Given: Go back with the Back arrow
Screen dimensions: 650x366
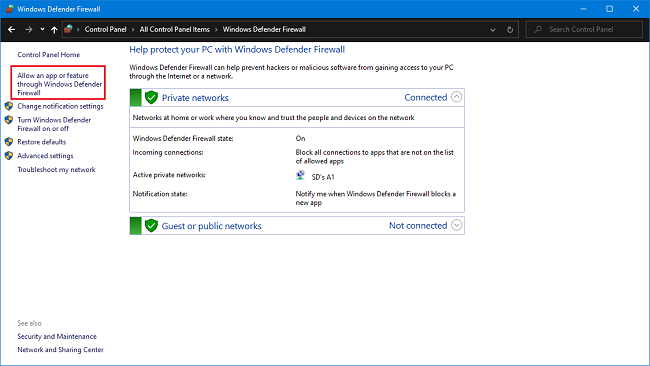Looking at the screenshot, I should [12, 29].
